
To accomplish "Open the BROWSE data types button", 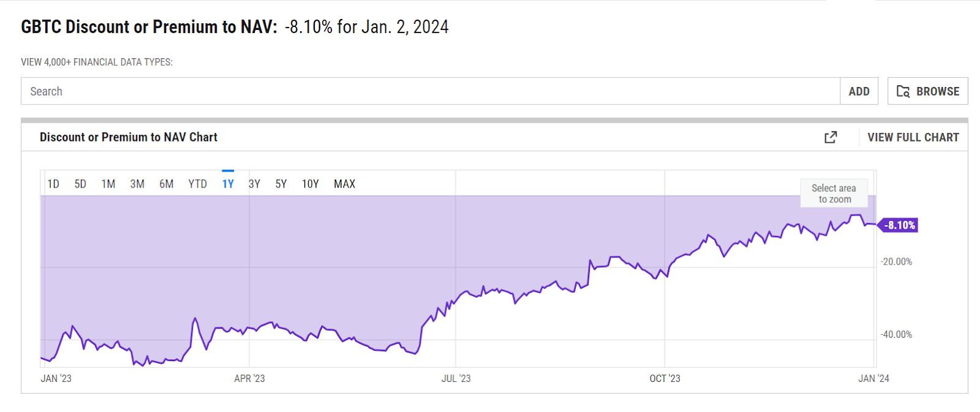I will [927, 91].
